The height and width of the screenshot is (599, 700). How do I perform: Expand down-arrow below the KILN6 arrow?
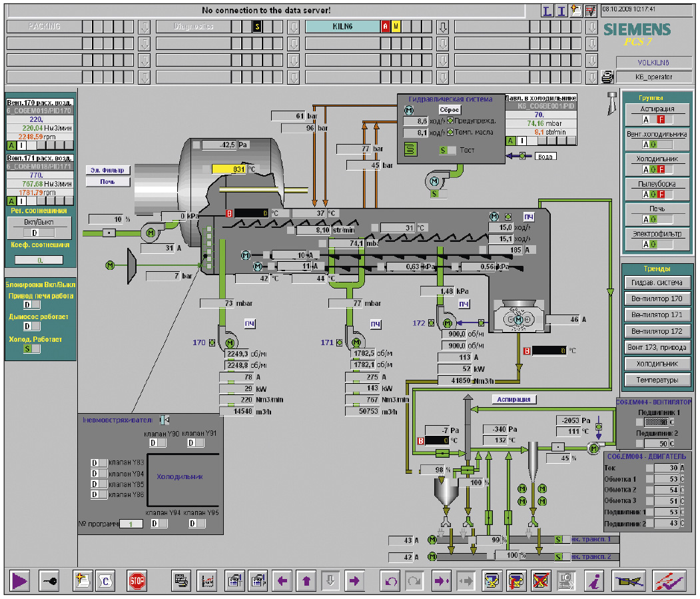(442, 44)
